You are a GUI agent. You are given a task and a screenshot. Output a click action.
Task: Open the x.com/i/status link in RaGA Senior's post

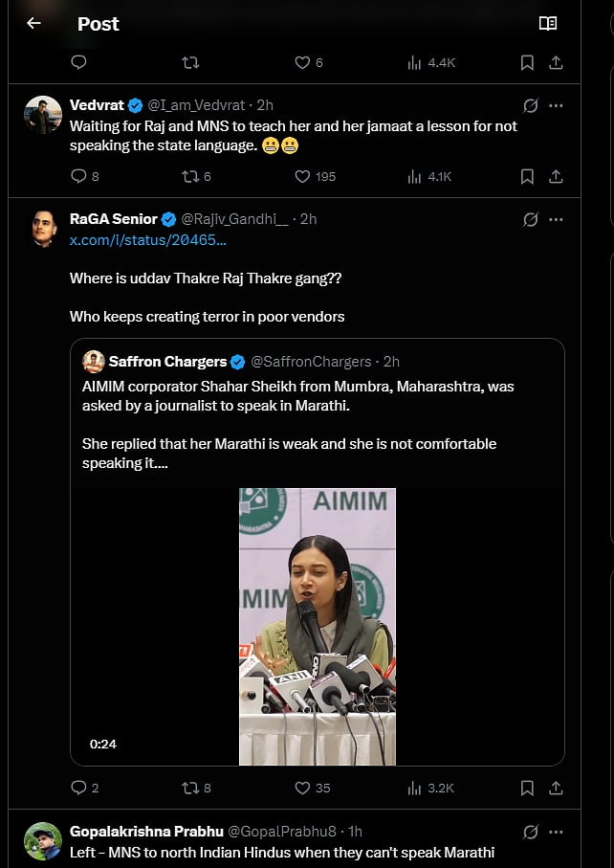pos(148,240)
